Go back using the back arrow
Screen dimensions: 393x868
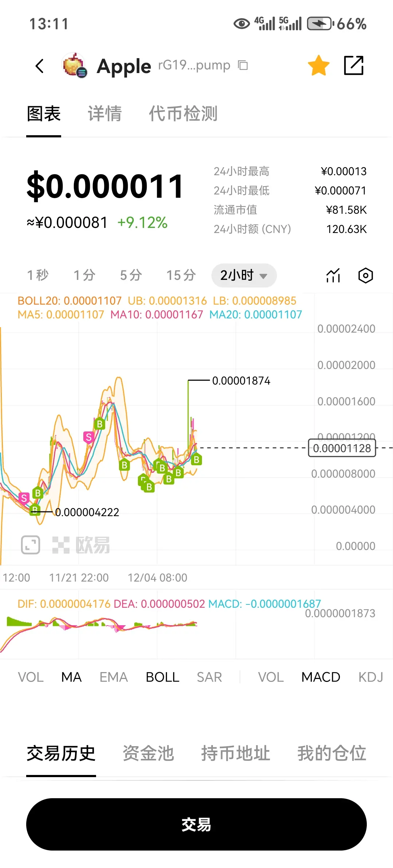click(x=40, y=66)
